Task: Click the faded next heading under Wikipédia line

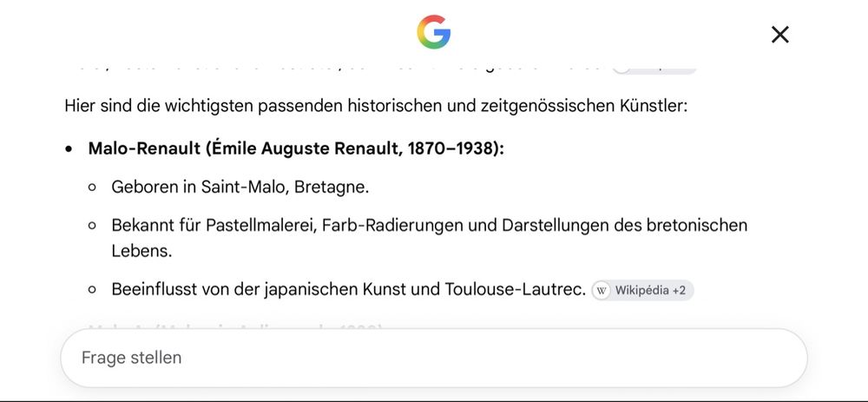Action: tap(235, 327)
